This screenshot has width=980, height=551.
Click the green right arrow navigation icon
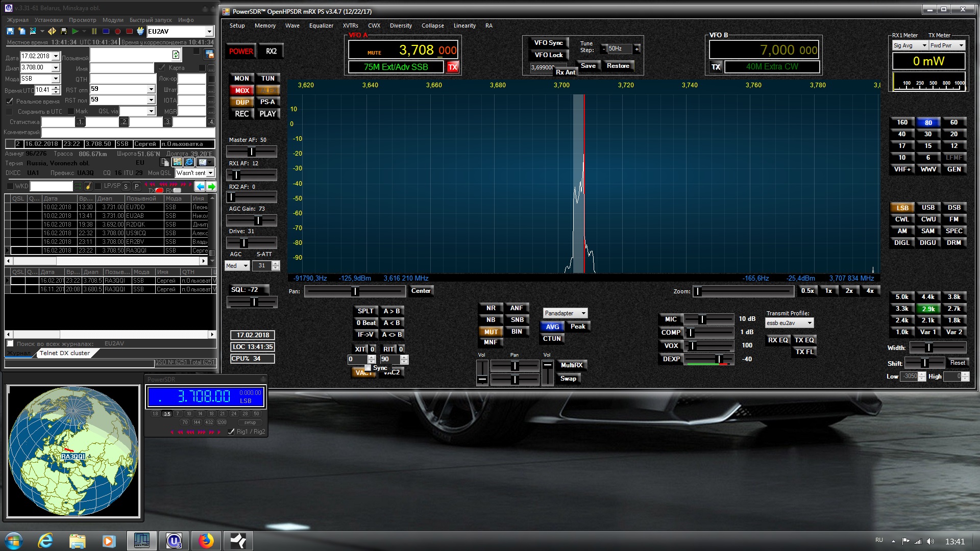211,186
